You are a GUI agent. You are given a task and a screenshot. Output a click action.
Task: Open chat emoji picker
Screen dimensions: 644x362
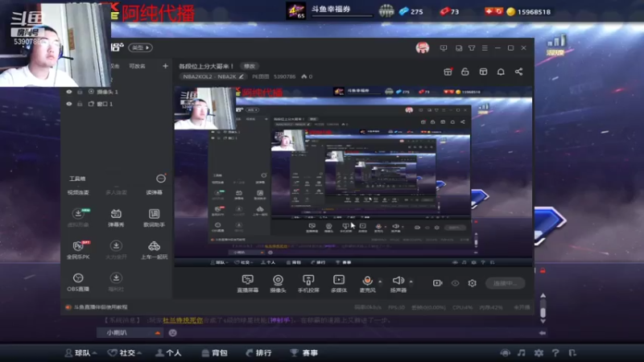172,333
